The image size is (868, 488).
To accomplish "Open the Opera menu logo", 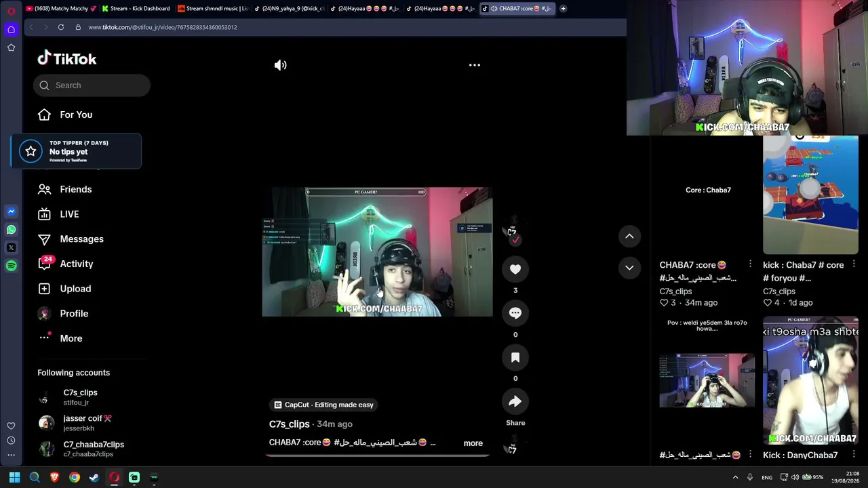I will click(11, 11).
